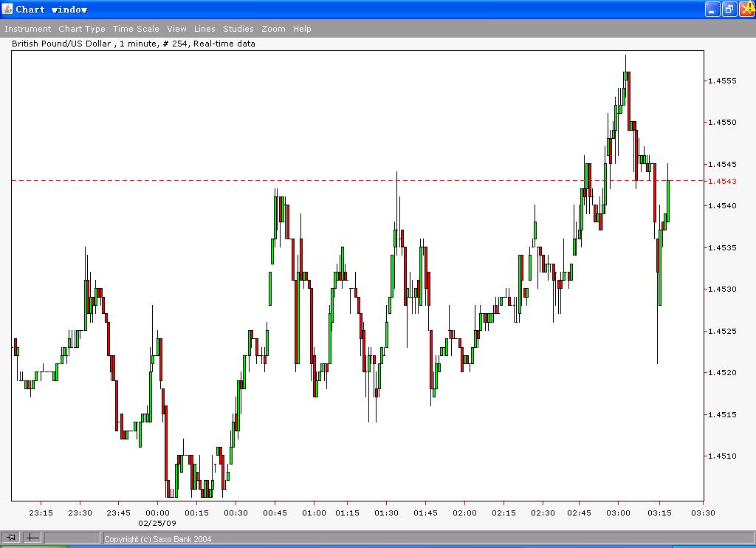756x548 pixels.
Task: Open the Time Scale menu
Action: point(136,29)
